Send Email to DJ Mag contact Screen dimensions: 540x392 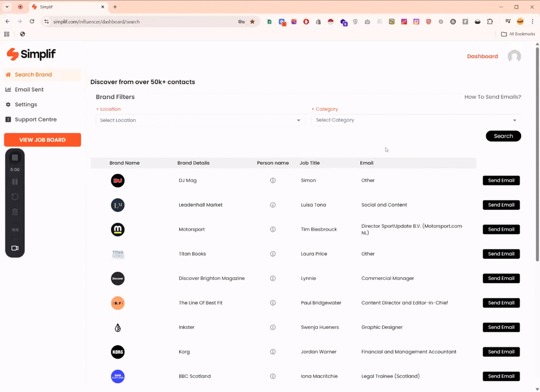(x=501, y=180)
